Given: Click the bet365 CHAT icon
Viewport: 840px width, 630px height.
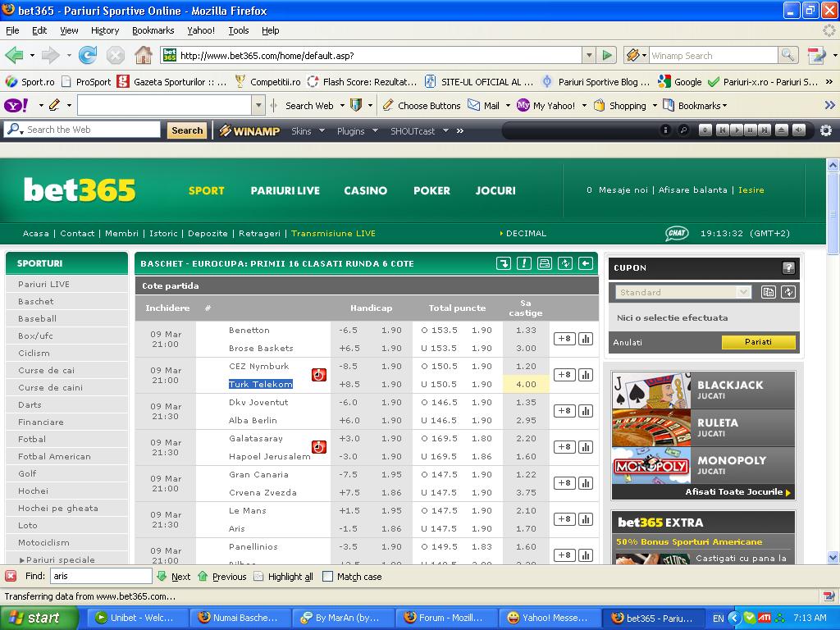Looking at the screenshot, I should pyautogui.click(x=677, y=233).
